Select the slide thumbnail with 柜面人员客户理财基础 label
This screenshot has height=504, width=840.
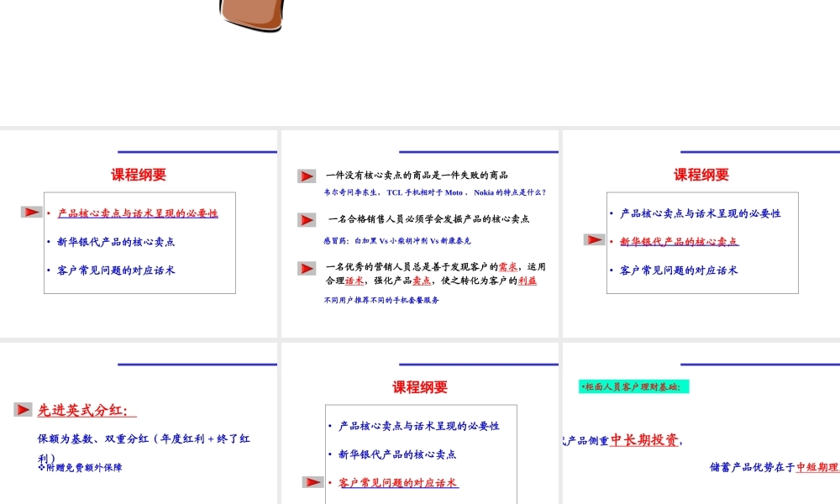pyautogui.click(x=701, y=423)
